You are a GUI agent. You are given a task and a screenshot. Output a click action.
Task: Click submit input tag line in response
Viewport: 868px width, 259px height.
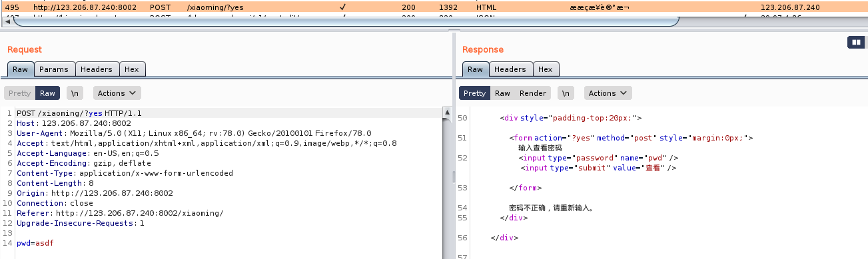(x=598, y=168)
